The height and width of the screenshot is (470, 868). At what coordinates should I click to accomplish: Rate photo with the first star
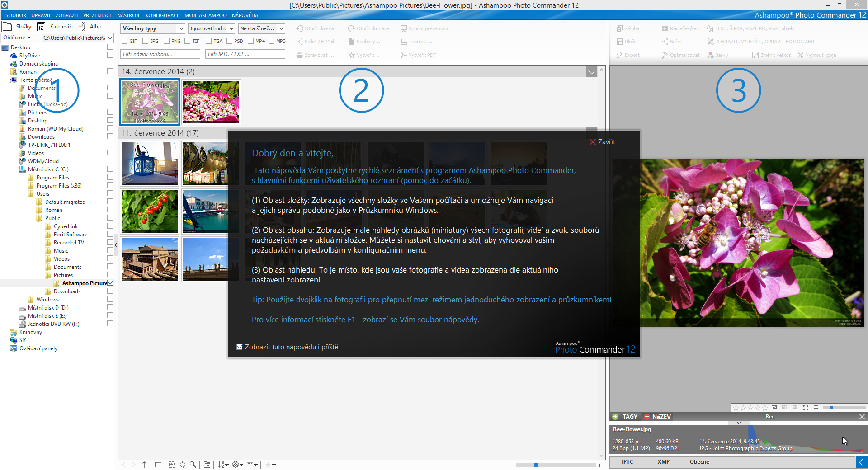(736, 408)
